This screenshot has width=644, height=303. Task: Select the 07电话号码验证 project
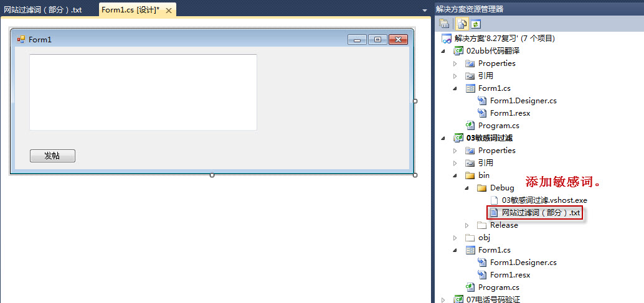[493, 299]
